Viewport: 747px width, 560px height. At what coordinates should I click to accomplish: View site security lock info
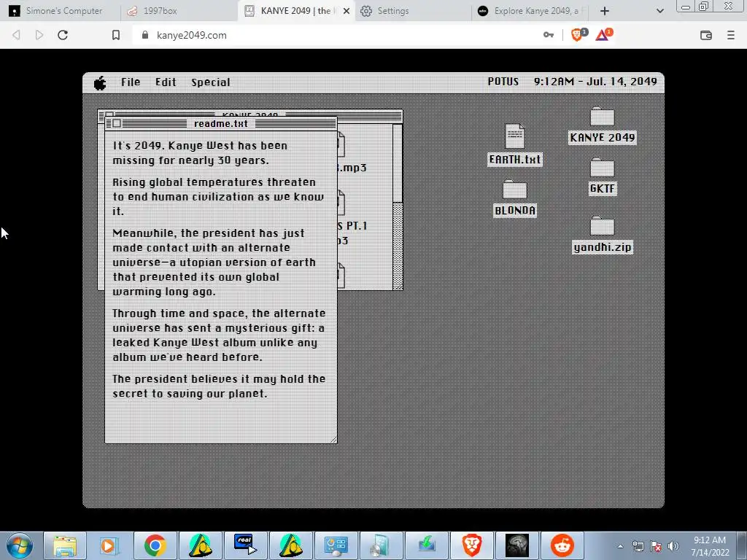tap(145, 35)
